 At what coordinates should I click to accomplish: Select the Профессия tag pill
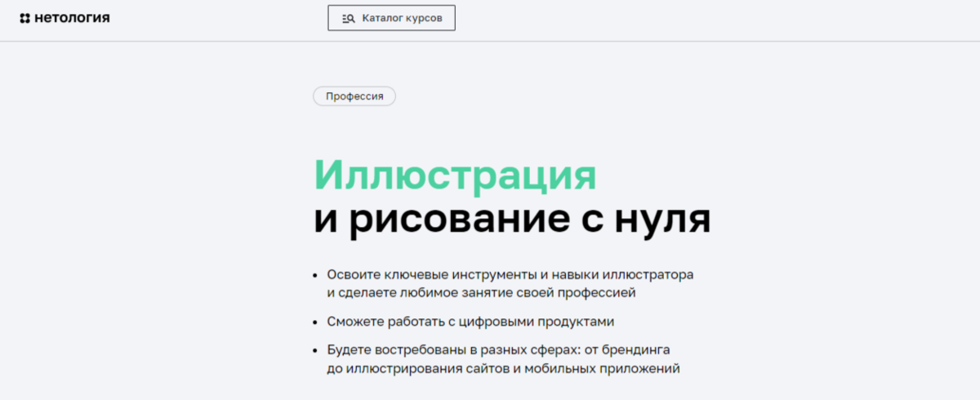(354, 96)
